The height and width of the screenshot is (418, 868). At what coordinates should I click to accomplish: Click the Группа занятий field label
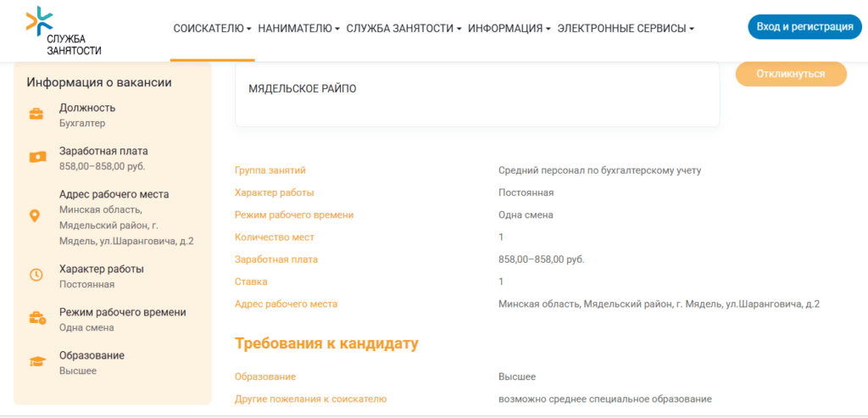pos(270,170)
